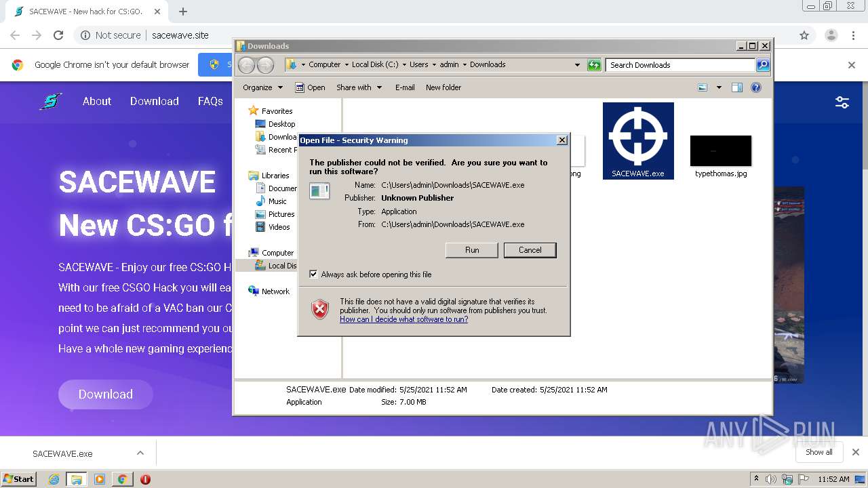Click the Chrome profile avatar icon

pos(831,35)
